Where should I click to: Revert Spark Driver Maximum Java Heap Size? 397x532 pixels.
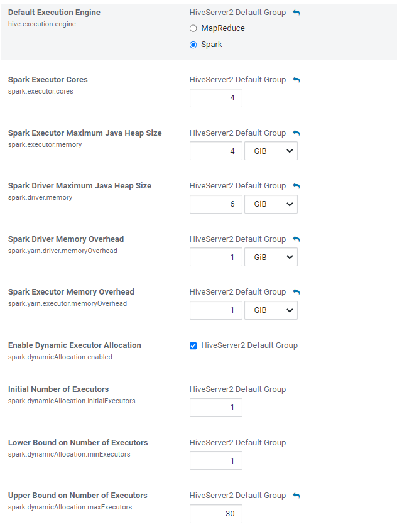(x=296, y=186)
